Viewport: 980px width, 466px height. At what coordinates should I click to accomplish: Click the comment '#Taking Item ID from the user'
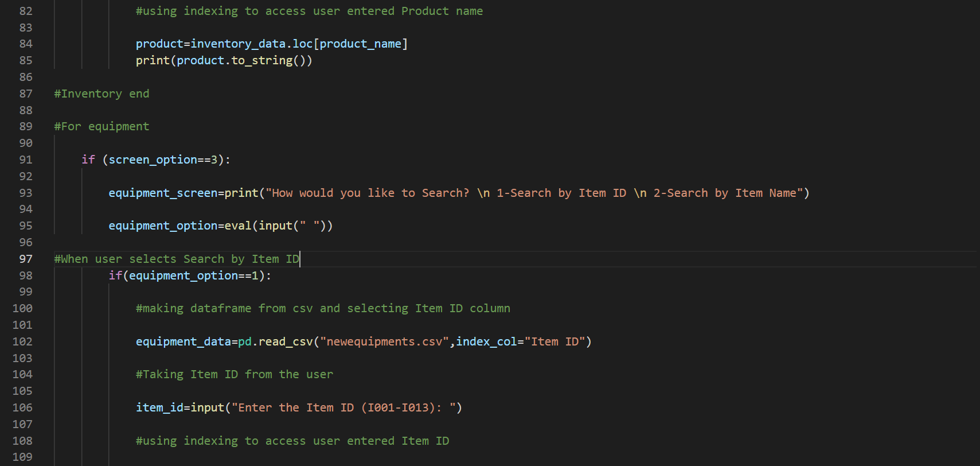[x=234, y=374]
